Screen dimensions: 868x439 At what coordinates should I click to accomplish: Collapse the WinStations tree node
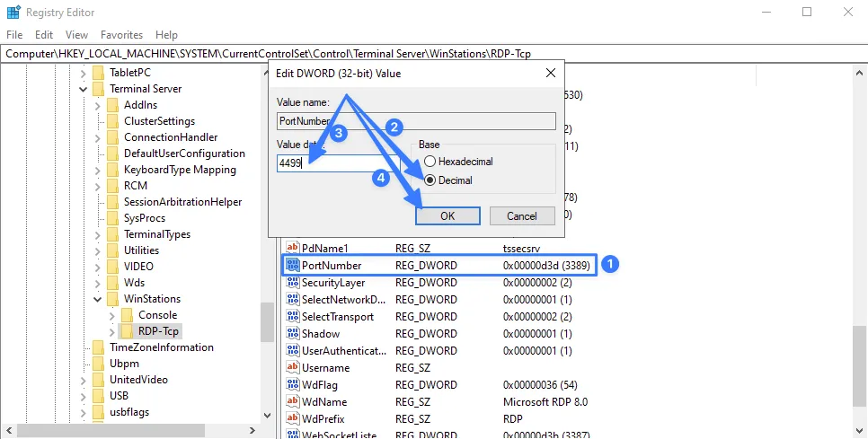97,299
